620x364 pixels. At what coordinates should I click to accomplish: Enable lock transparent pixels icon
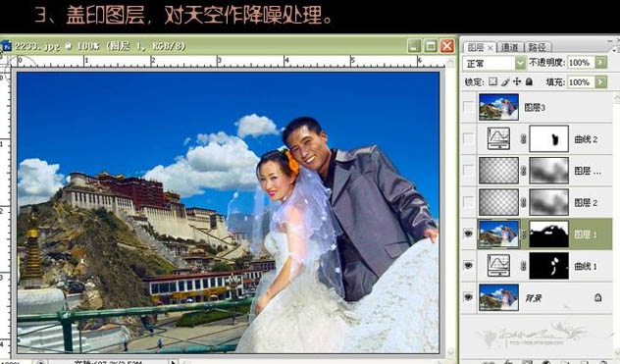click(492, 81)
